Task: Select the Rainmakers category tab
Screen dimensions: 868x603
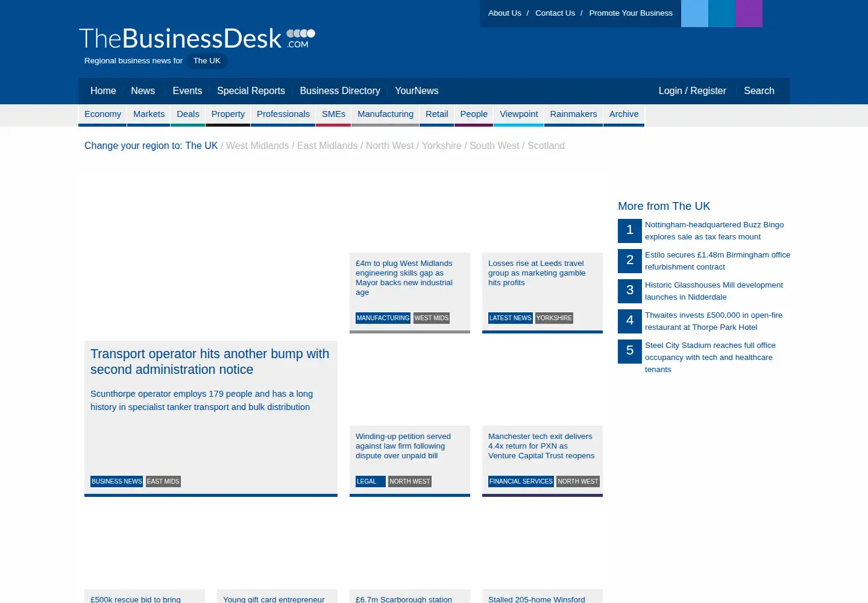Action: tap(573, 114)
